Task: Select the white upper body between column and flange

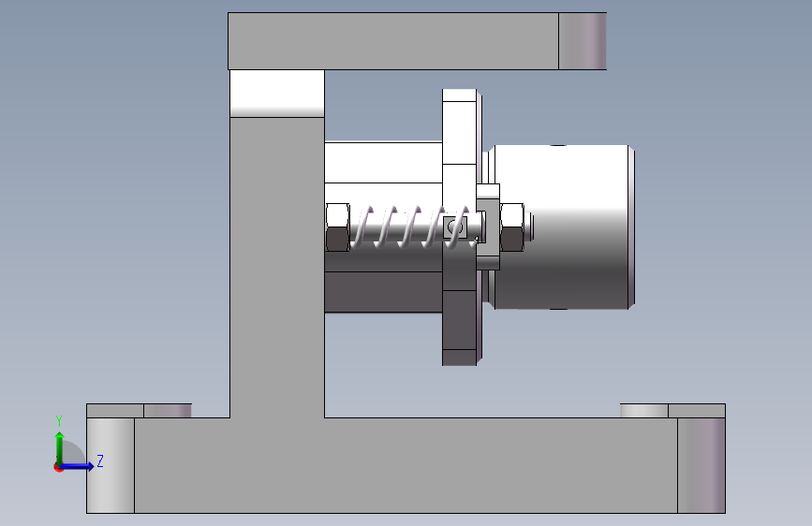Action: pyautogui.click(x=383, y=162)
